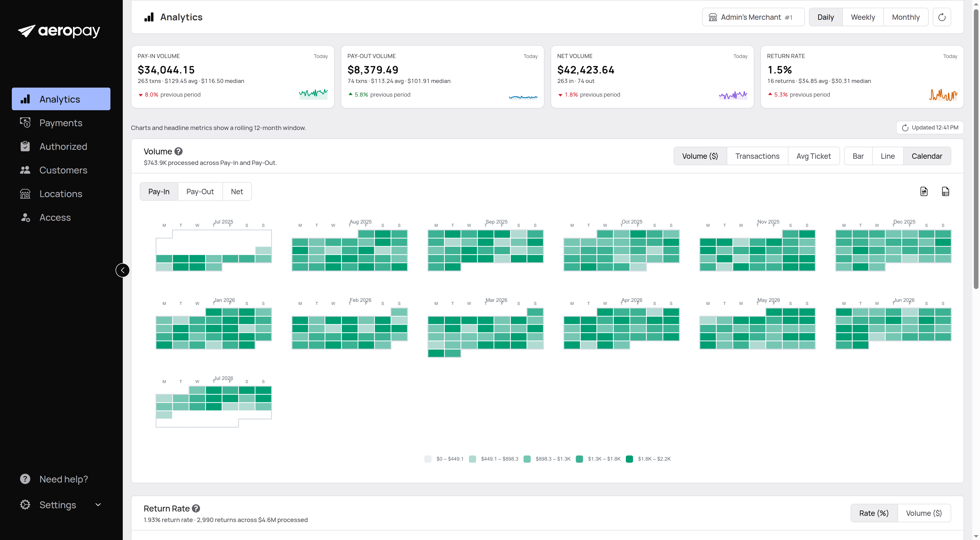Click the Pay-Out Volume card
The width and height of the screenshot is (980, 540).
442,77
